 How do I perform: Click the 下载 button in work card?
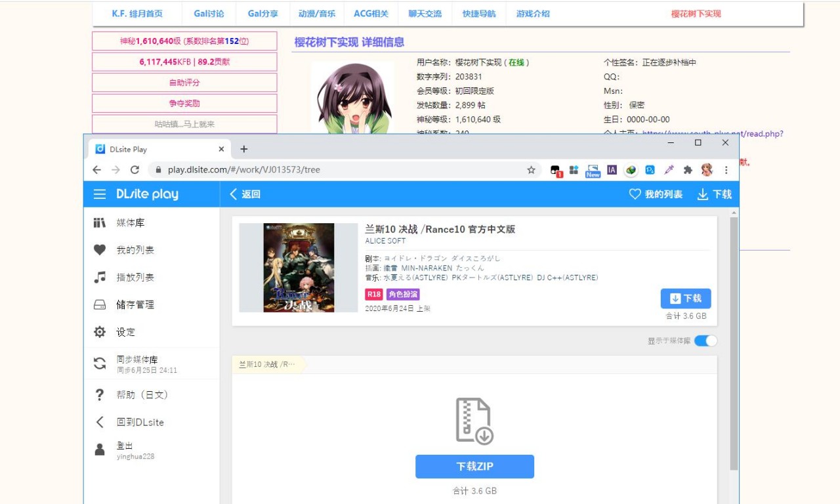pos(686,299)
